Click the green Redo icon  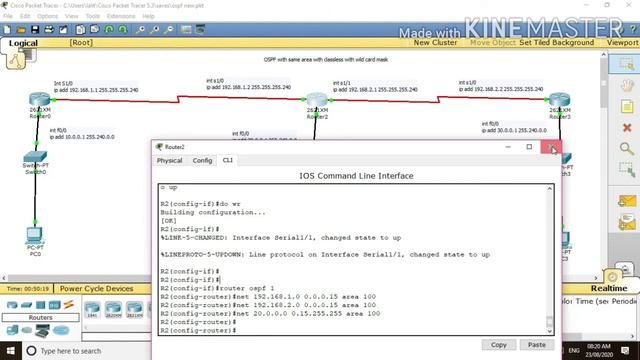point(123,29)
